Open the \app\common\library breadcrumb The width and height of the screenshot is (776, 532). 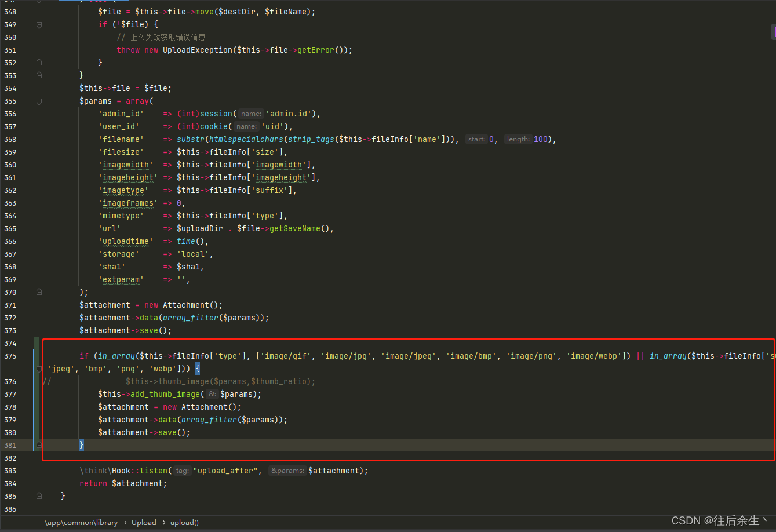coord(81,522)
